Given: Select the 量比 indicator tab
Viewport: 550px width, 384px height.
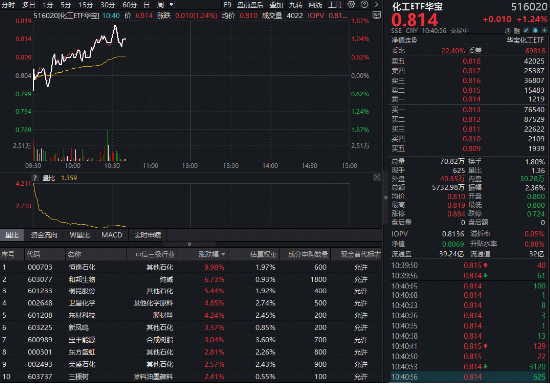Looking at the screenshot, I should (12, 235).
